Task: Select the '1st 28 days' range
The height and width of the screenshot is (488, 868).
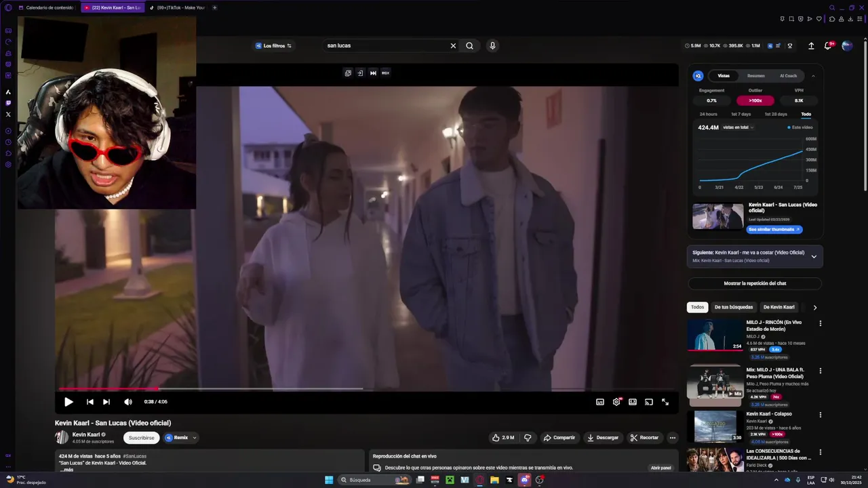Action: click(776, 114)
